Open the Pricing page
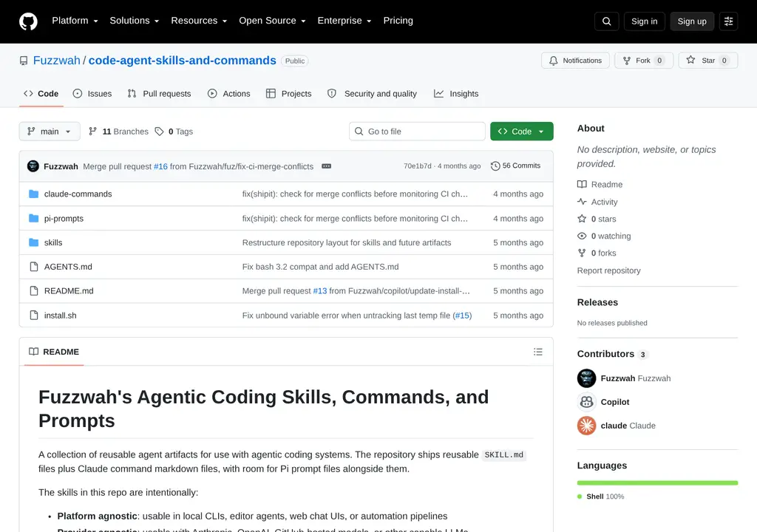Screen dimensions: 757x532 coord(398,21)
